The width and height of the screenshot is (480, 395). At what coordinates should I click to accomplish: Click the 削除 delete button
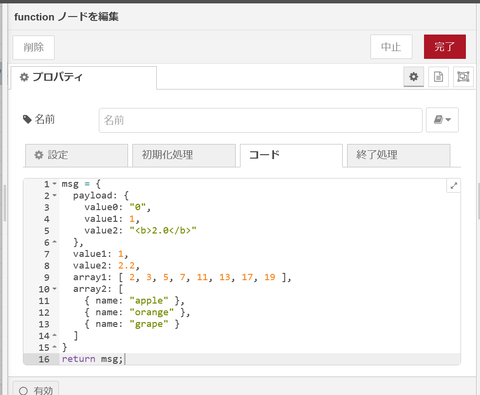point(34,47)
